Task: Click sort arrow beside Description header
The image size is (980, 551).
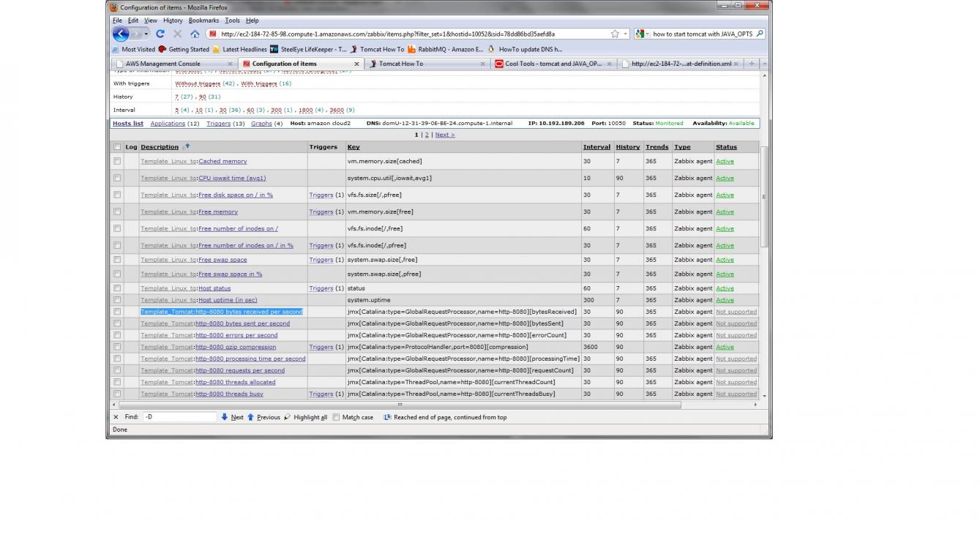Action: [x=187, y=146]
